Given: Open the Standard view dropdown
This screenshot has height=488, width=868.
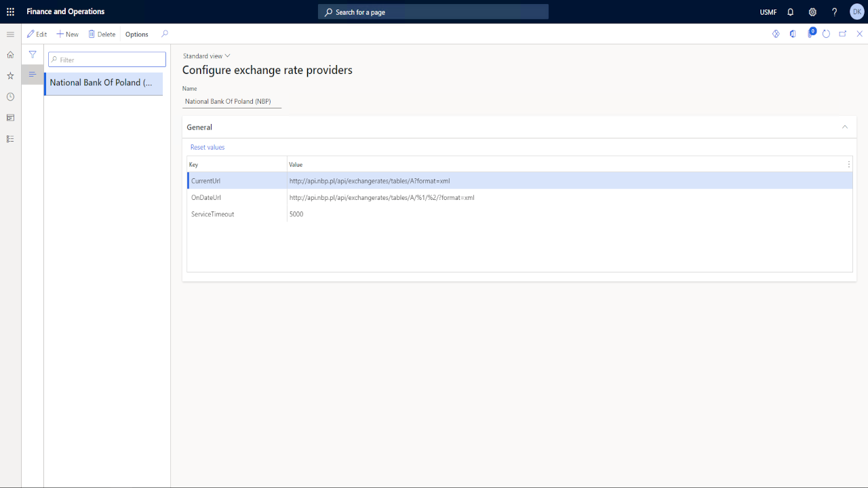Looking at the screenshot, I should pyautogui.click(x=207, y=56).
